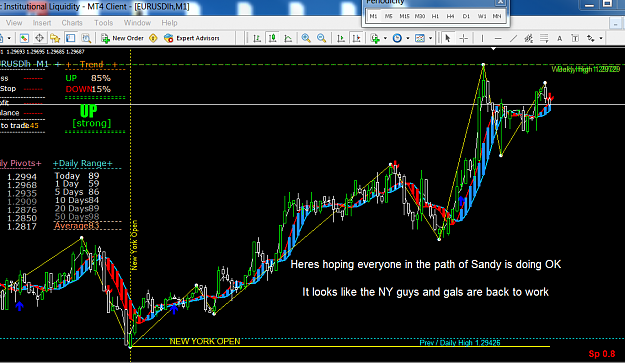The image size is (625, 363).
Task: Click the chart shift triangle marker
Action: coord(494,49)
